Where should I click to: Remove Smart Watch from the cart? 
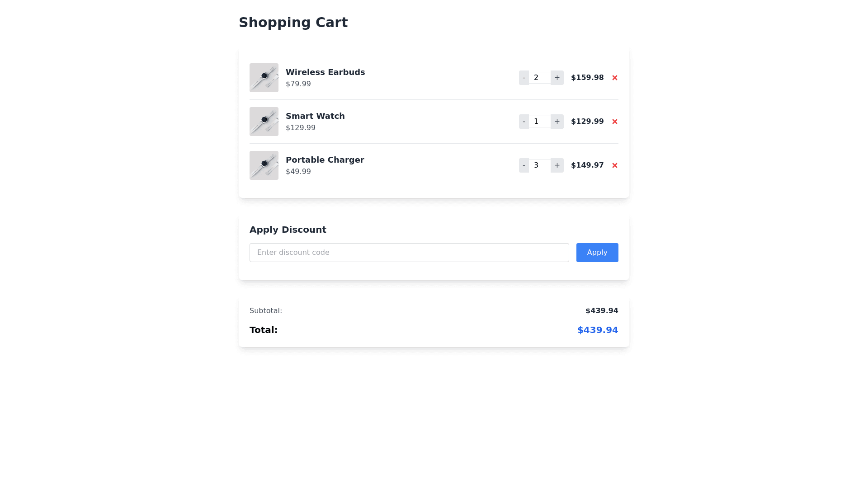click(x=614, y=122)
